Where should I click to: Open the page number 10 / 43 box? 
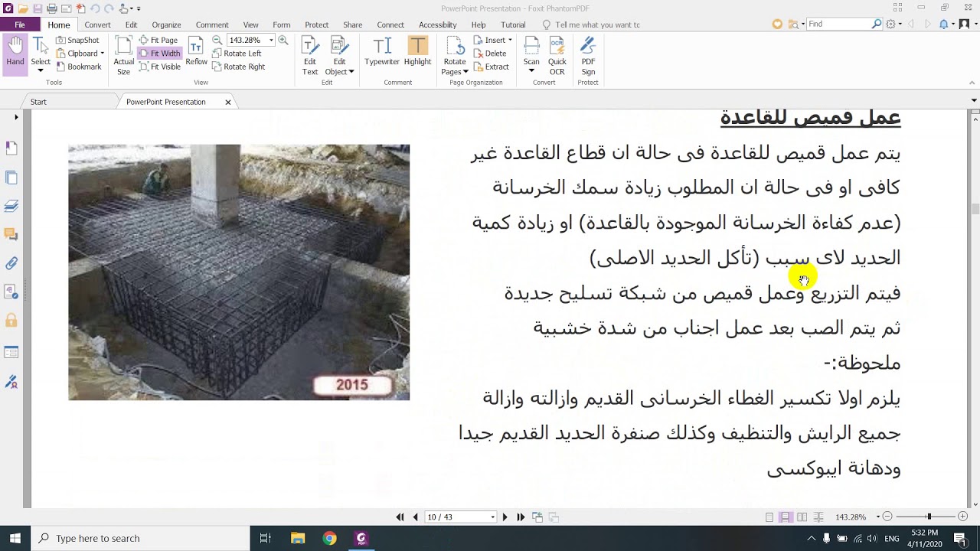point(461,517)
